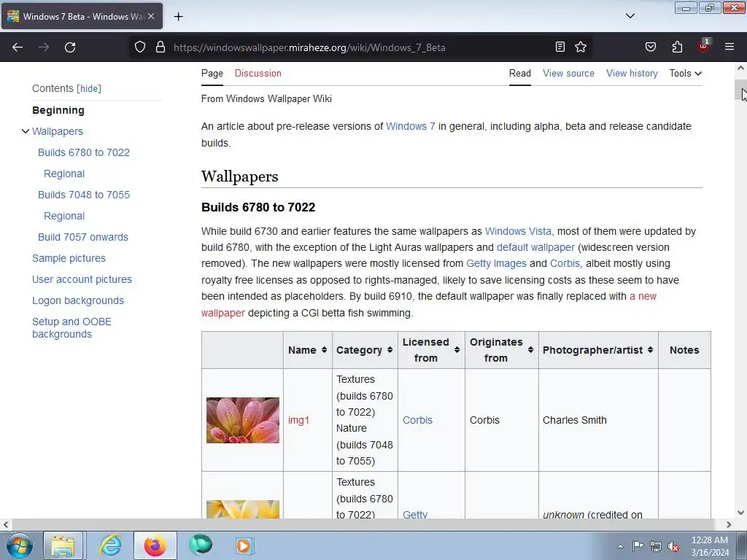Switch to the Page tab
This screenshot has height=560, width=747.
click(212, 74)
